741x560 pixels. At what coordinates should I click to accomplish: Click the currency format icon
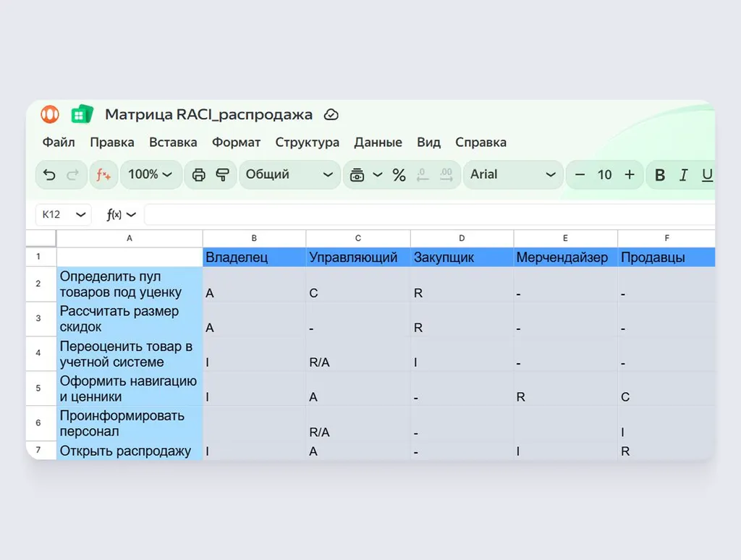[x=357, y=175]
